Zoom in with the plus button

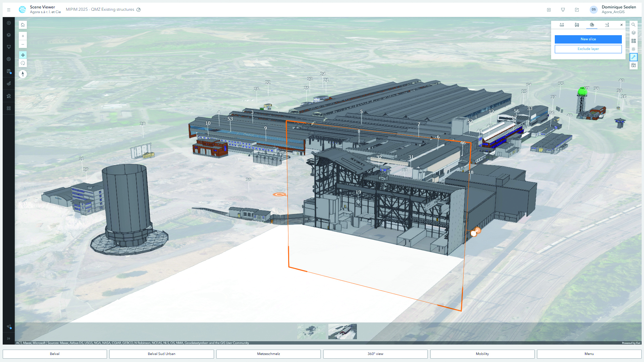[23, 36]
